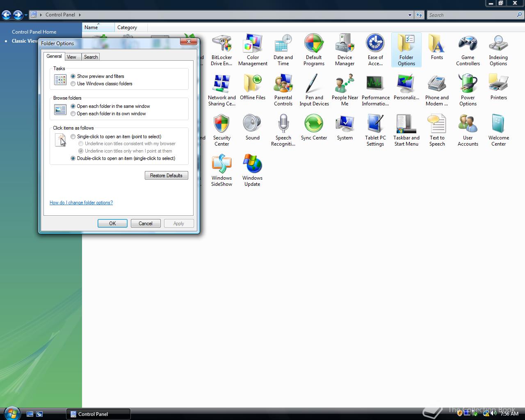Open Power Options icon

[468, 90]
